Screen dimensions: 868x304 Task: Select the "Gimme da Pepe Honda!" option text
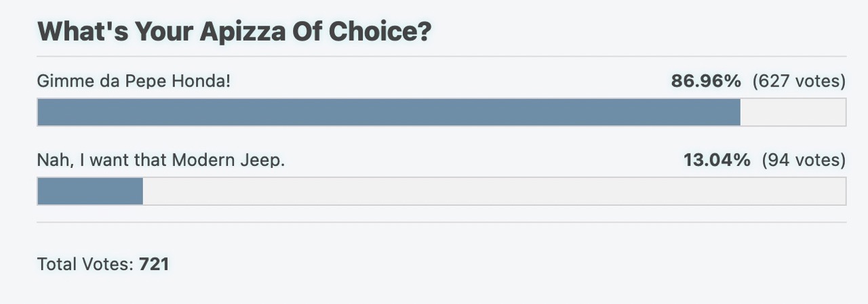(x=134, y=81)
